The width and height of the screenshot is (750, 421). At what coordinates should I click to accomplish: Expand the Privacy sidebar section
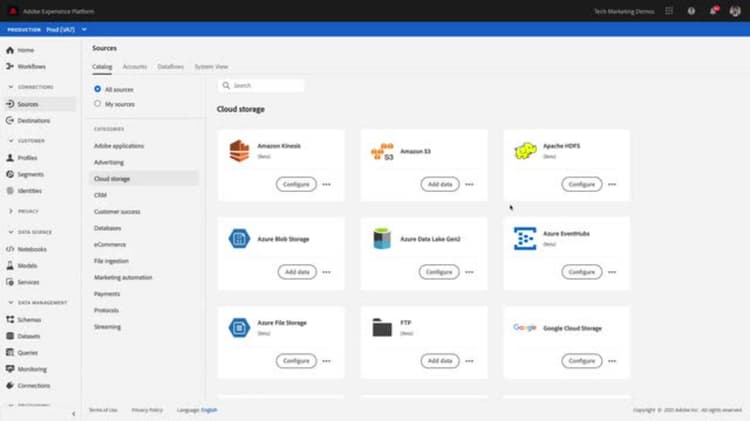click(11, 211)
